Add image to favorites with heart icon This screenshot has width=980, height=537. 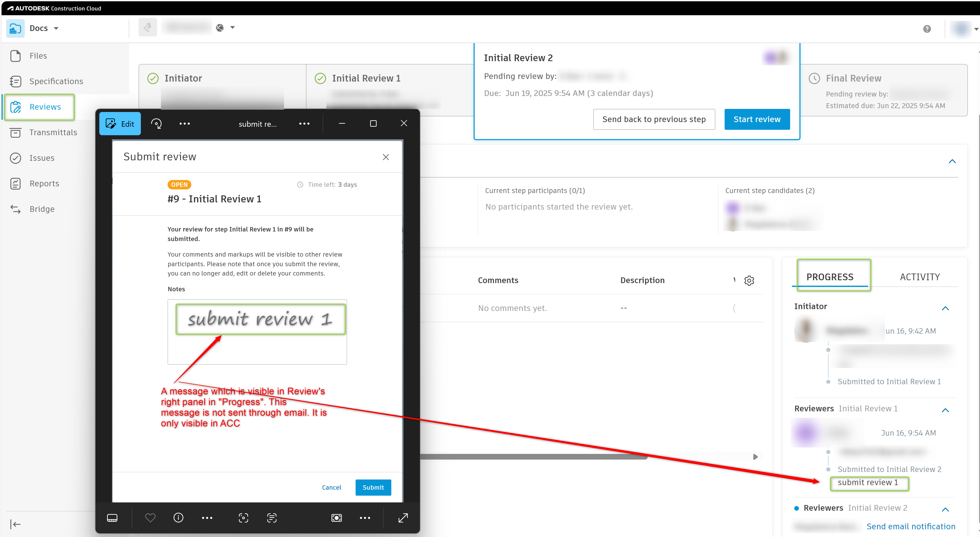click(150, 518)
